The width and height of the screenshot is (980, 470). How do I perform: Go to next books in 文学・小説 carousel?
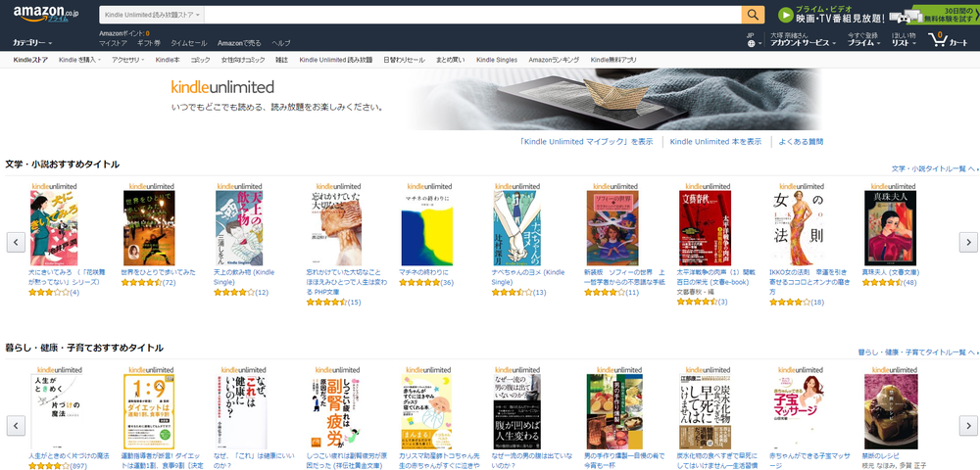coord(968,242)
